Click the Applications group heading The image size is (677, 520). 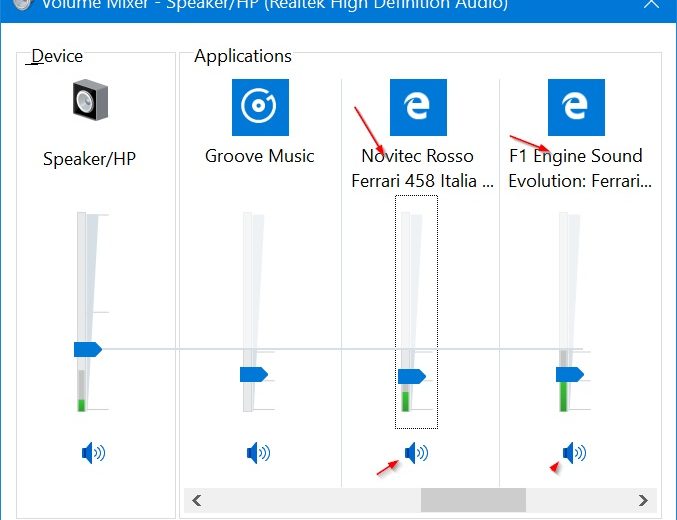243,56
